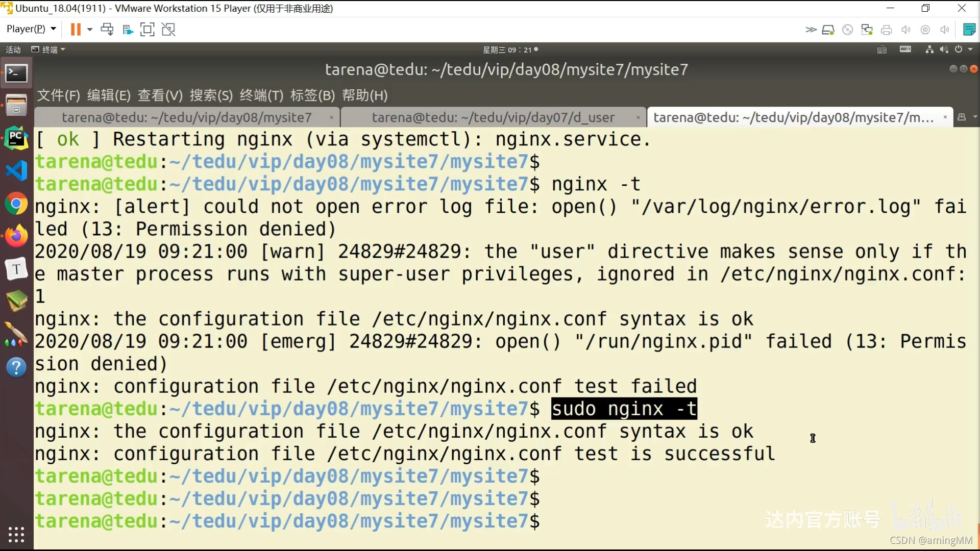980x551 pixels.
Task: Open the 终端(T) menu
Action: pyautogui.click(x=262, y=95)
